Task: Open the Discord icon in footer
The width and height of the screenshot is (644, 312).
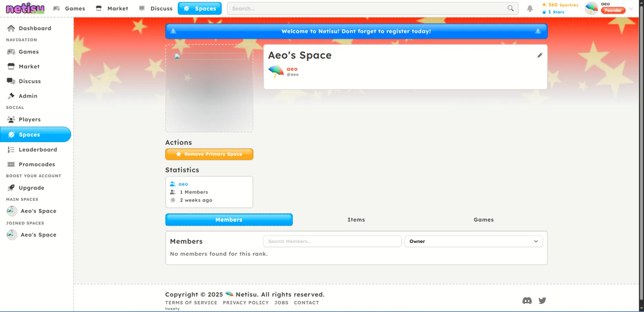Action: point(527,301)
